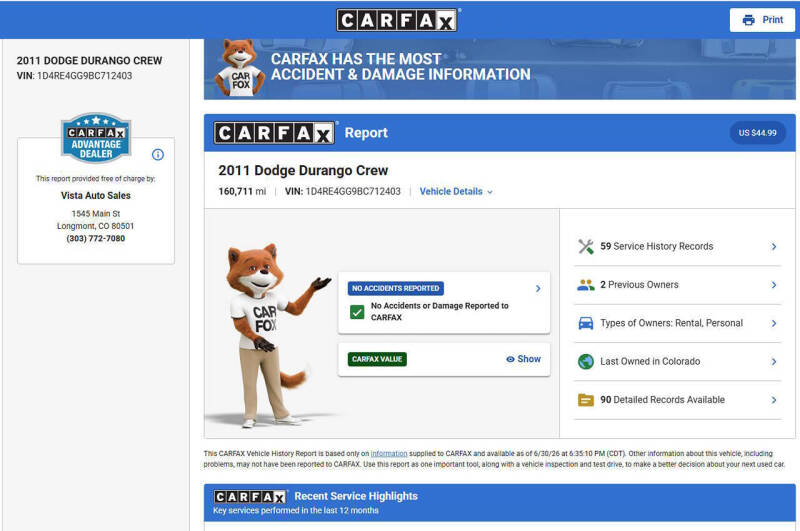Click the CARFAX Advantage Dealer badge
The width and height of the screenshot is (800, 531).
tap(96, 138)
